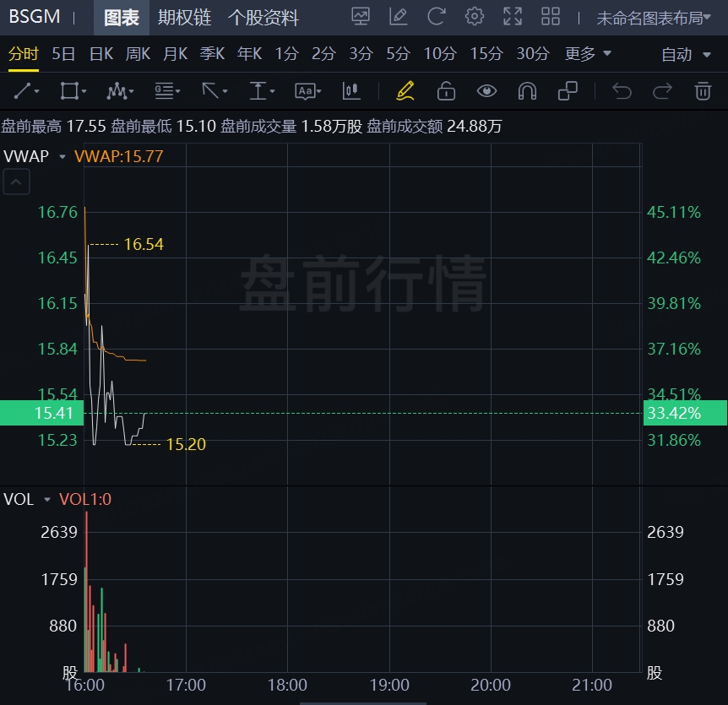Delete drawings with the trash icon

(703, 90)
